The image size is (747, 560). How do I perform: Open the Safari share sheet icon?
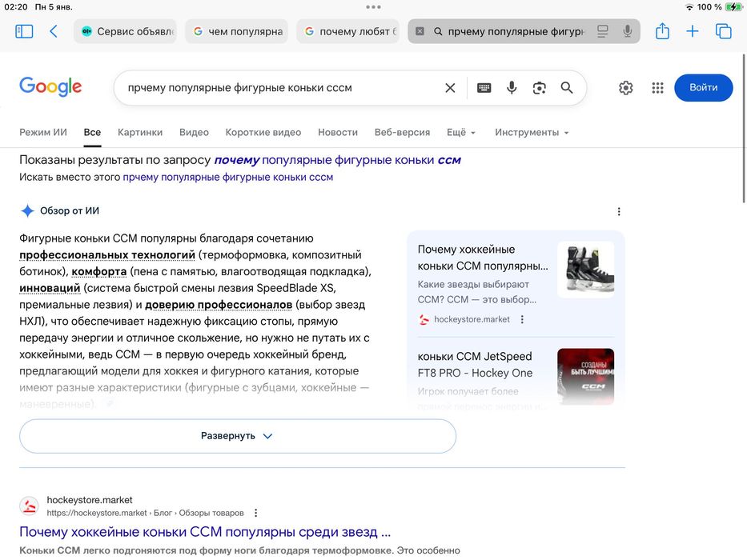[x=662, y=31]
